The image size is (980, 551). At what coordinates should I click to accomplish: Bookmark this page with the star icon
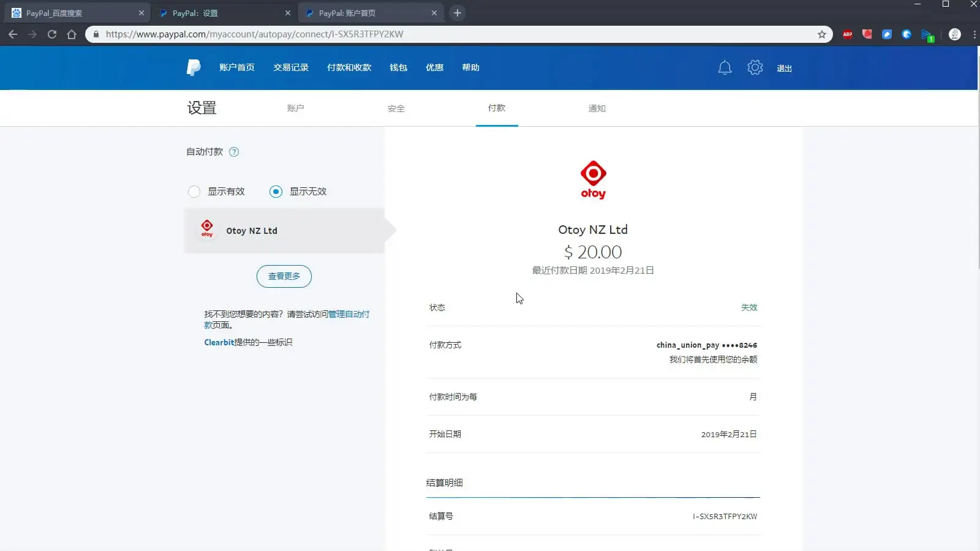tap(822, 34)
